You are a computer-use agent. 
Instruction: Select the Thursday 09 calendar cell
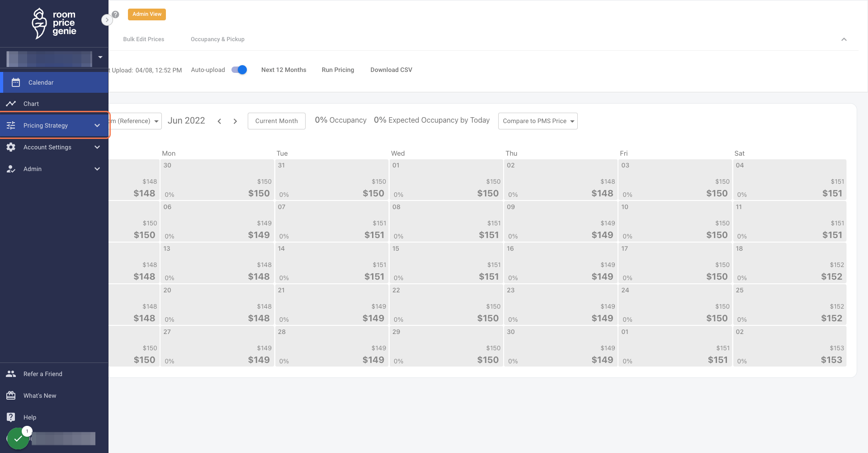click(561, 221)
